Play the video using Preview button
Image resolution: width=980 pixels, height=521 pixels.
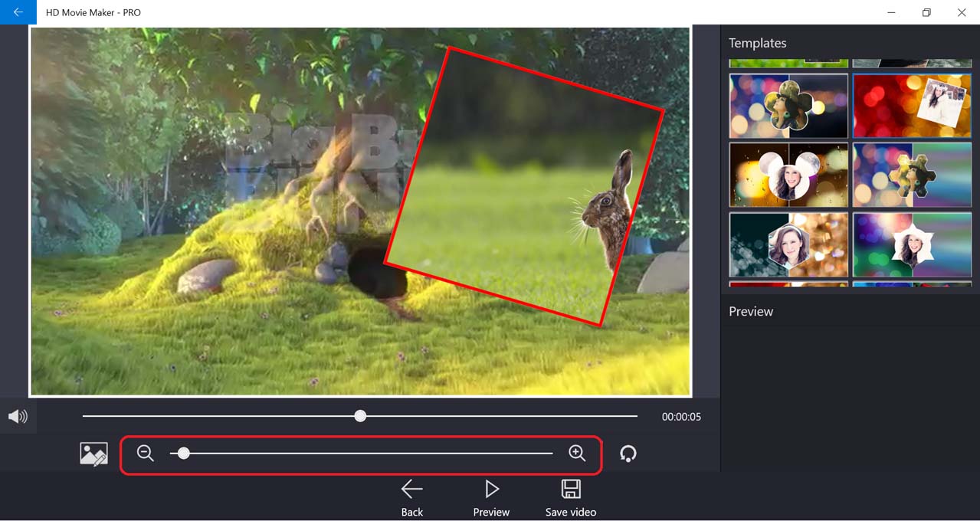pos(491,497)
